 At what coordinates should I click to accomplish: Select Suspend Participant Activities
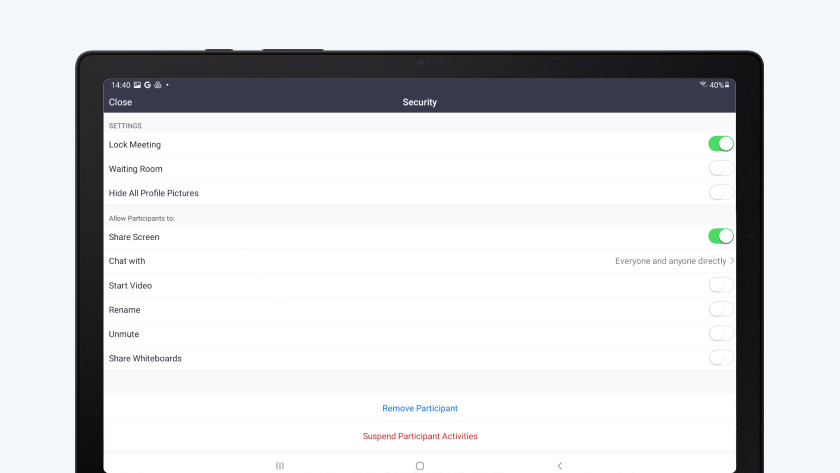click(420, 436)
